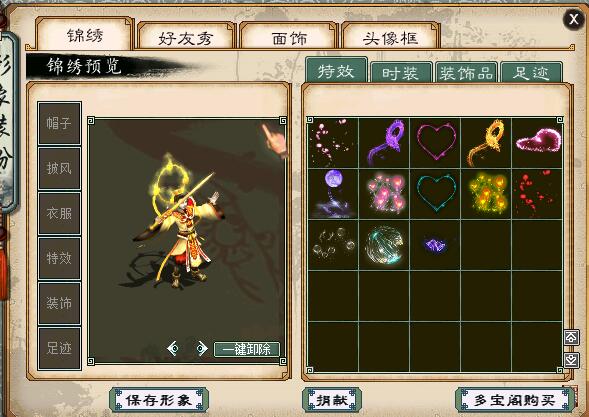The width and height of the screenshot is (589, 417).
Task: Choose the cyan heart outline effect
Action: coord(435,194)
